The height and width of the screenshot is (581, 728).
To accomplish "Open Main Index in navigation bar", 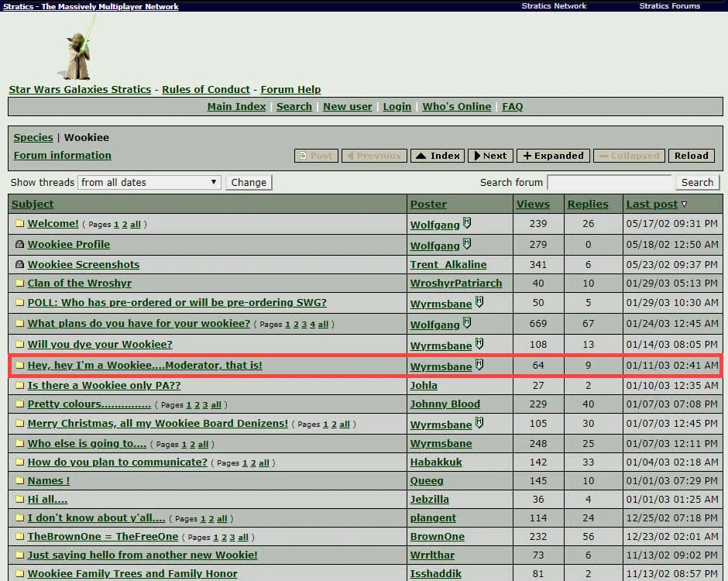I will pos(236,106).
